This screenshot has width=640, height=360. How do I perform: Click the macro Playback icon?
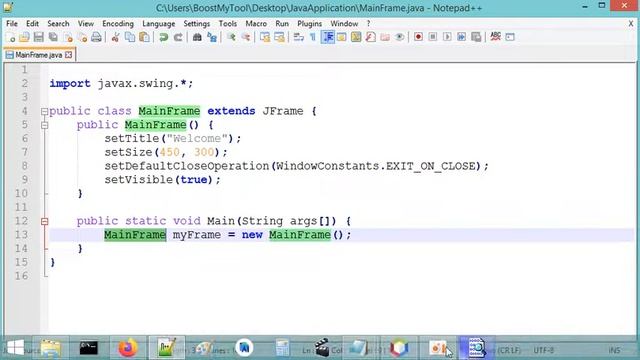click(x=447, y=37)
